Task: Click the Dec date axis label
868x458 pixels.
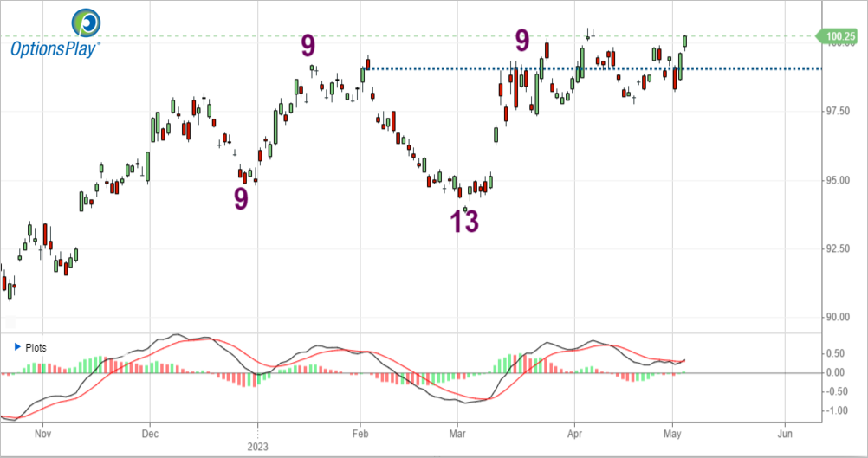Action: tap(150, 434)
